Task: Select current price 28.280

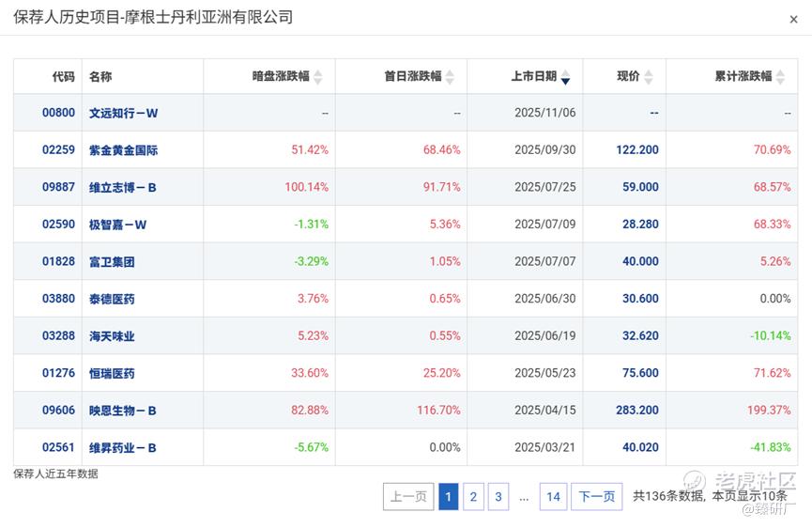Action: click(640, 225)
